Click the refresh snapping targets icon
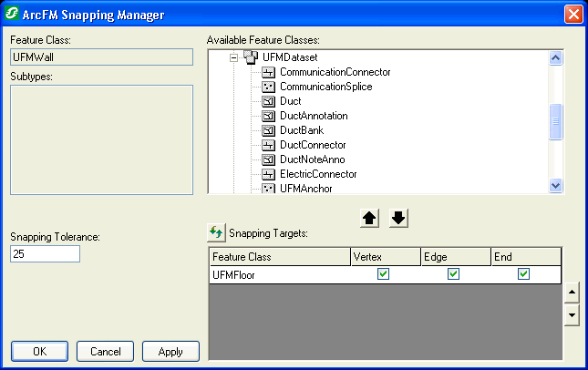588x370 pixels. 217,233
